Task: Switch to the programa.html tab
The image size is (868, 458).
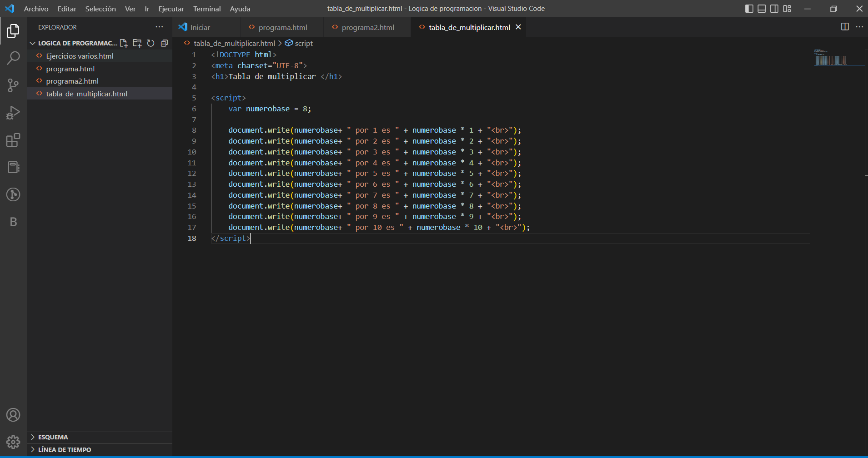Action: [x=281, y=27]
